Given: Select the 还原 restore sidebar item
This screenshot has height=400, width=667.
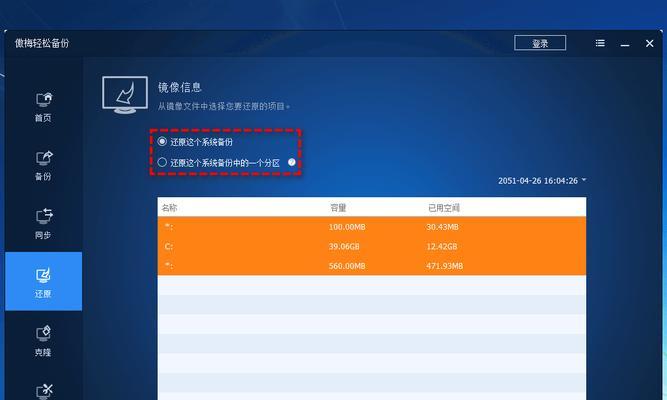Looking at the screenshot, I should [x=43, y=281].
